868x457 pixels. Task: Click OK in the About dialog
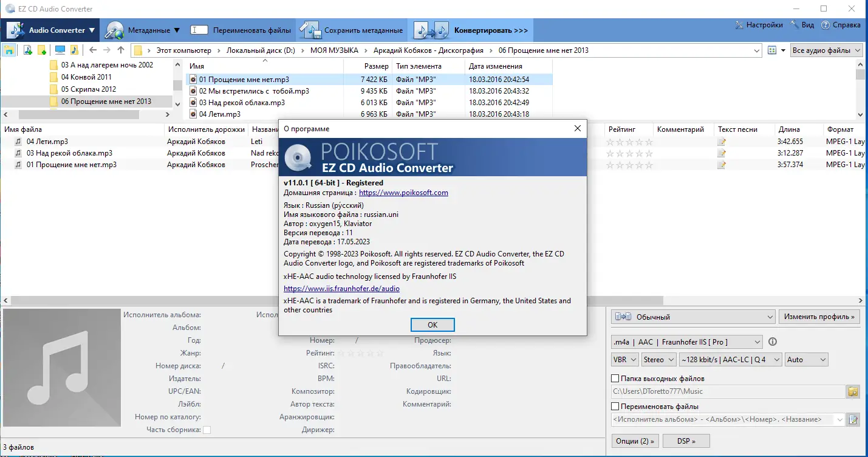pos(432,325)
